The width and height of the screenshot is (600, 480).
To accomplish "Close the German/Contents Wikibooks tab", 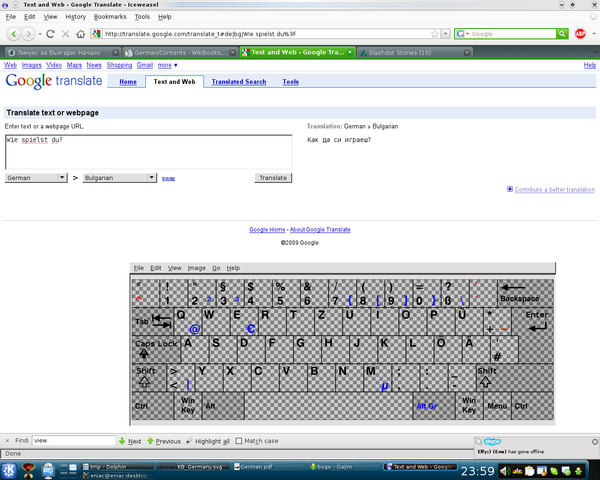I will coord(232,53).
